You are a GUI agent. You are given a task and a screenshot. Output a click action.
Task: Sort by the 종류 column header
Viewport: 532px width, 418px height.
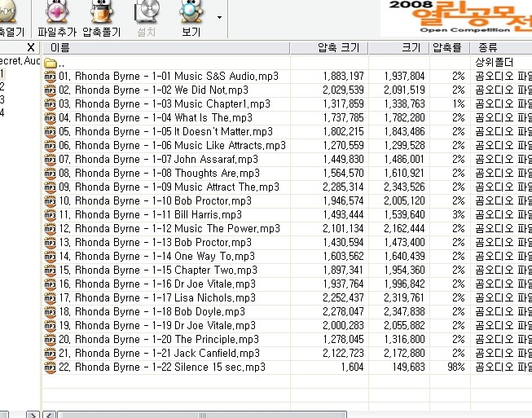pos(502,48)
